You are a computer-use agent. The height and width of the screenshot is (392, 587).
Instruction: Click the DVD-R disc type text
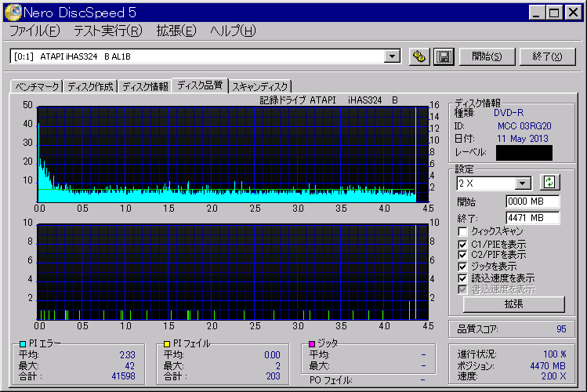point(509,113)
